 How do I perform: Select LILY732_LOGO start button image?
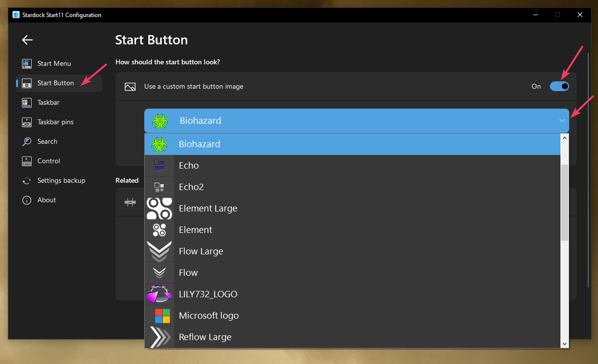pyautogui.click(x=208, y=294)
